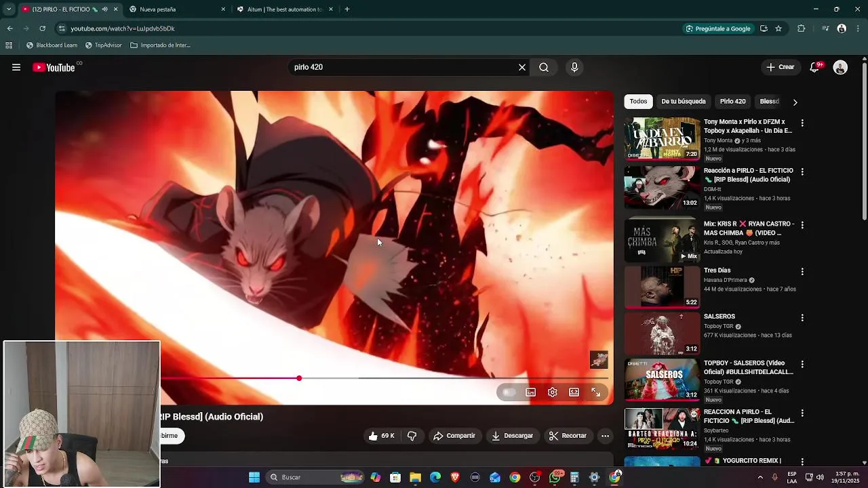Open options for Tony Monta video
Screen dimensions: 868x488
(x=802, y=123)
